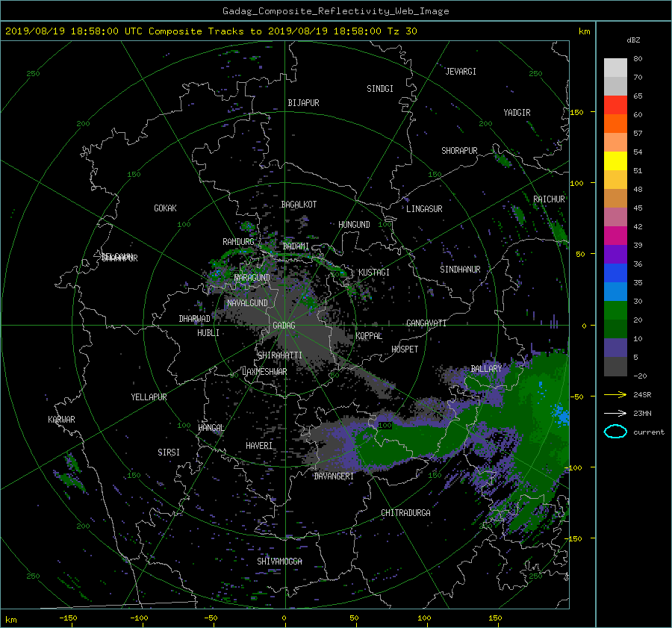
Task: Pick the tan 45-48 dBZ swatch
Action: point(615,198)
